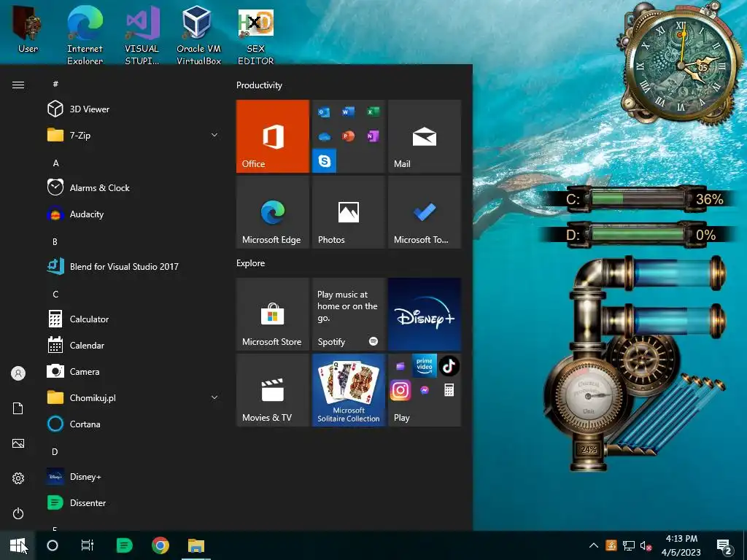The width and height of the screenshot is (747, 560).
Task: Select the Visual Studio desktop shortcut
Action: [142, 34]
